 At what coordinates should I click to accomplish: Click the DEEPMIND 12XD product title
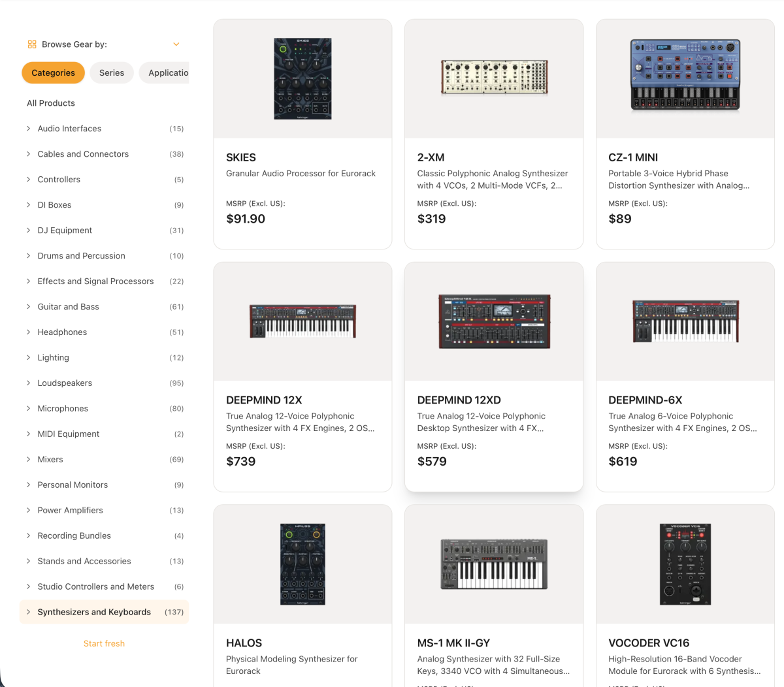[x=459, y=400]
